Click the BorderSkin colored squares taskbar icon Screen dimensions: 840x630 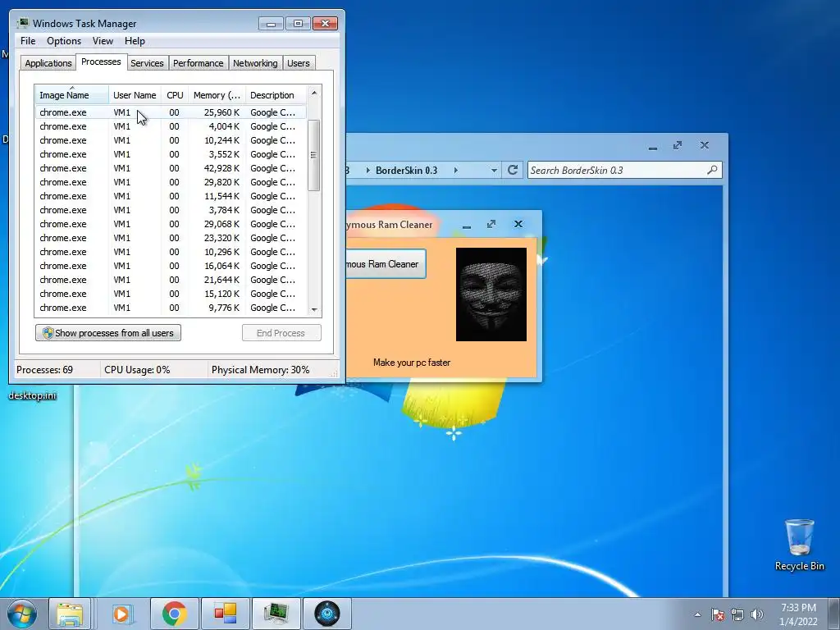click(x=225, y=614)
